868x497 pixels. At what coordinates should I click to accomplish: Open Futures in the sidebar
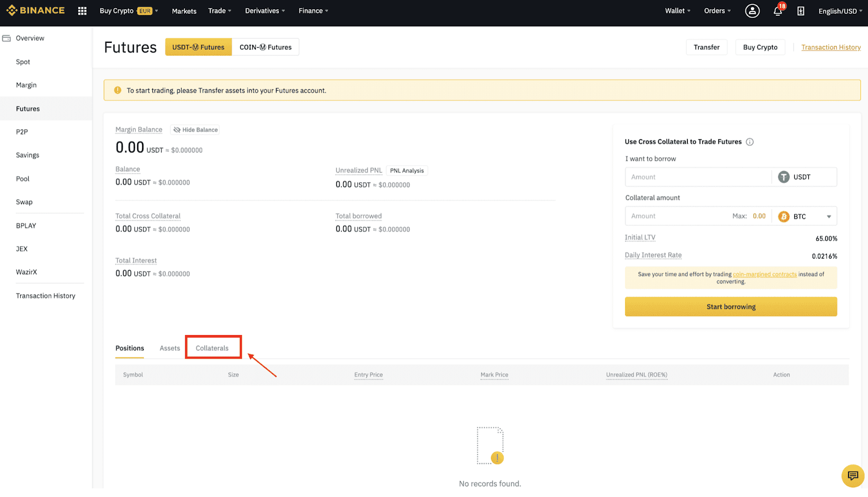click(x=28, y=109)
